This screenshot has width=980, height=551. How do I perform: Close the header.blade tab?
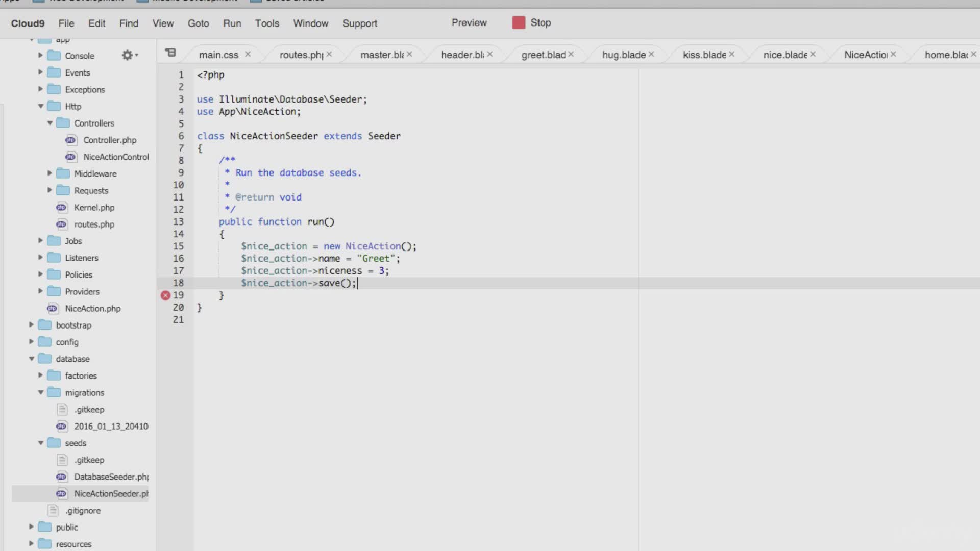(x=490, y=54)
